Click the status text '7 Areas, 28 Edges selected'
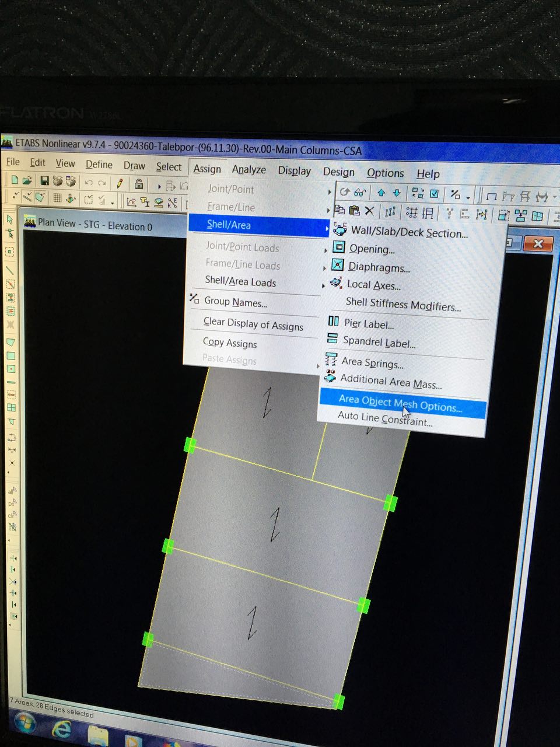The image size is (560, 747). pyautogui.click(x=51, y=707)
